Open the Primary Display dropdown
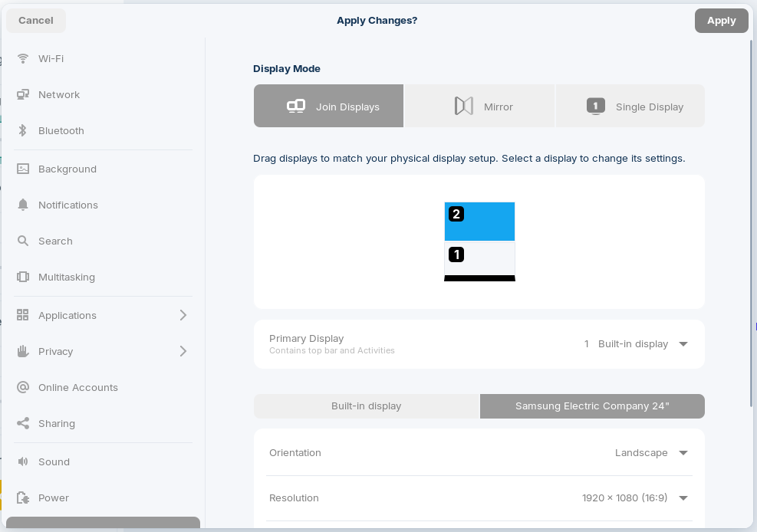This screenshot has width=757, height=532. point(636,344)
